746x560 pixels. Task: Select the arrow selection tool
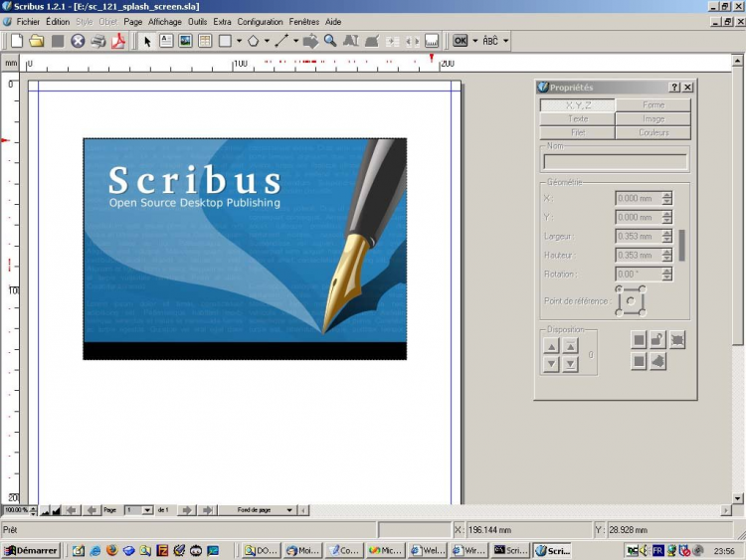[x=147, y=42]
